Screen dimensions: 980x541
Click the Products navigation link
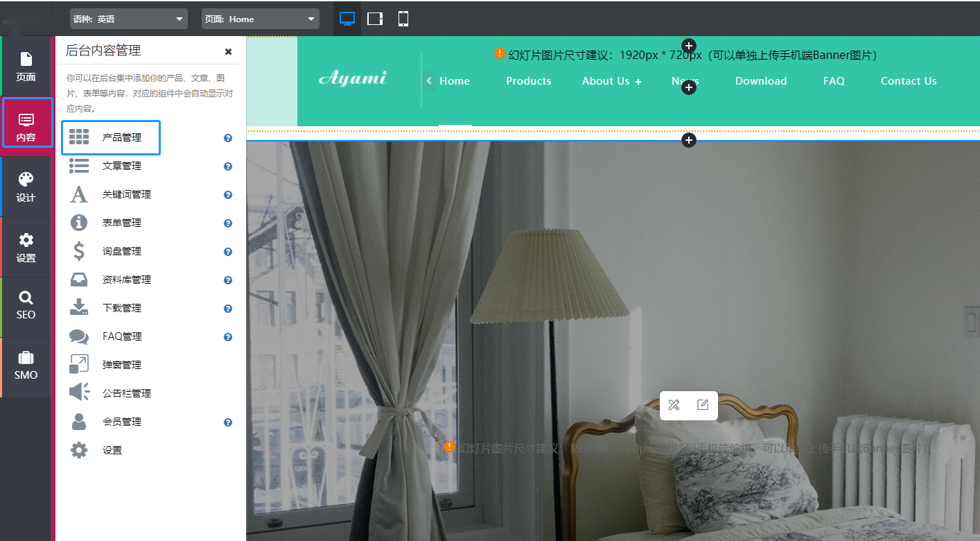coord(528,81)
